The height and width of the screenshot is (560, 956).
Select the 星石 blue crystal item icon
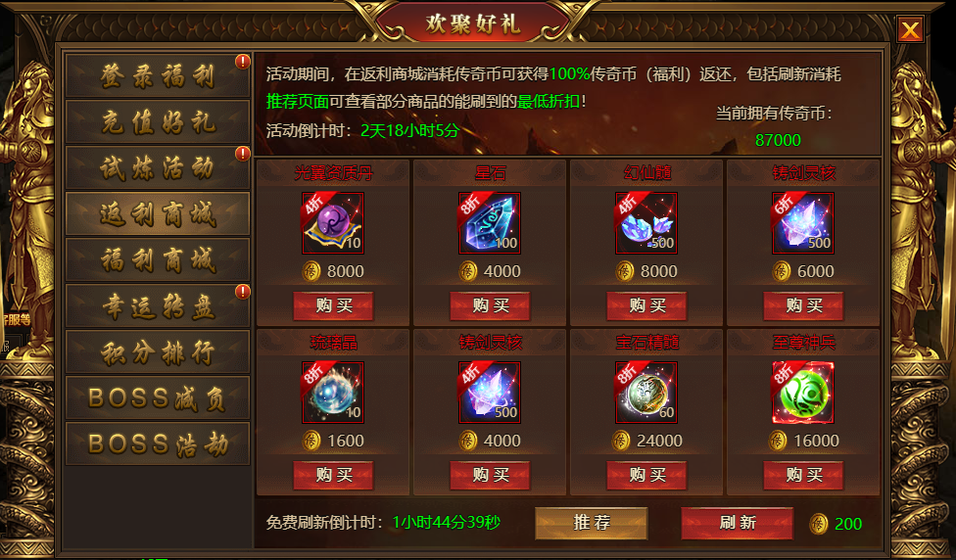click(x=490, y=223)
